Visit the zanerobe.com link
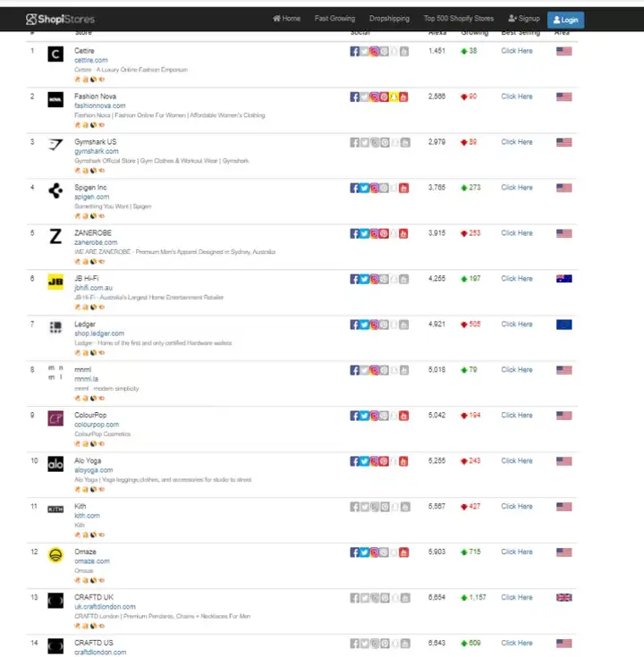Image resolution: width=644 pixels, height=657 pixels. [96, 242]
